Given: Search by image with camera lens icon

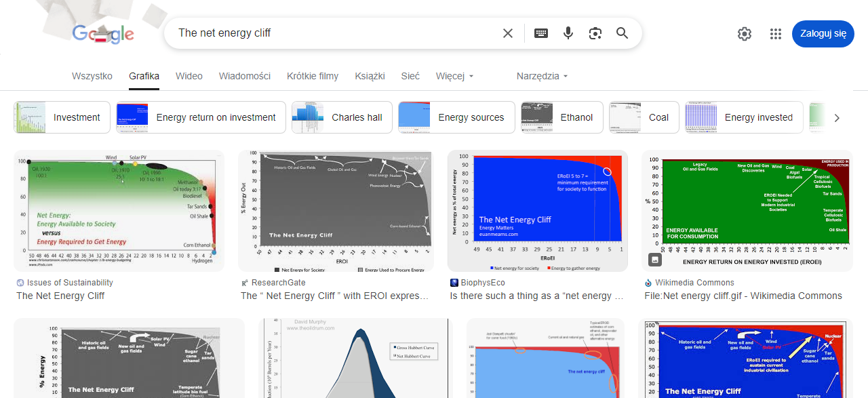Looking at the screenshot, I should 595,33.
